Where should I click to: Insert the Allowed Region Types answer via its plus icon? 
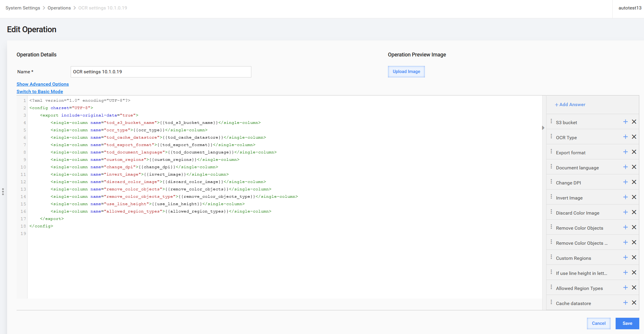(x=625, y=288)
